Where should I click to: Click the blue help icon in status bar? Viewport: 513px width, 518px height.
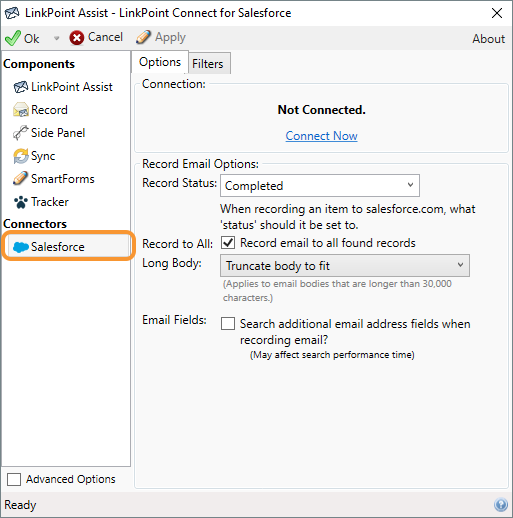tap(501, 505)
